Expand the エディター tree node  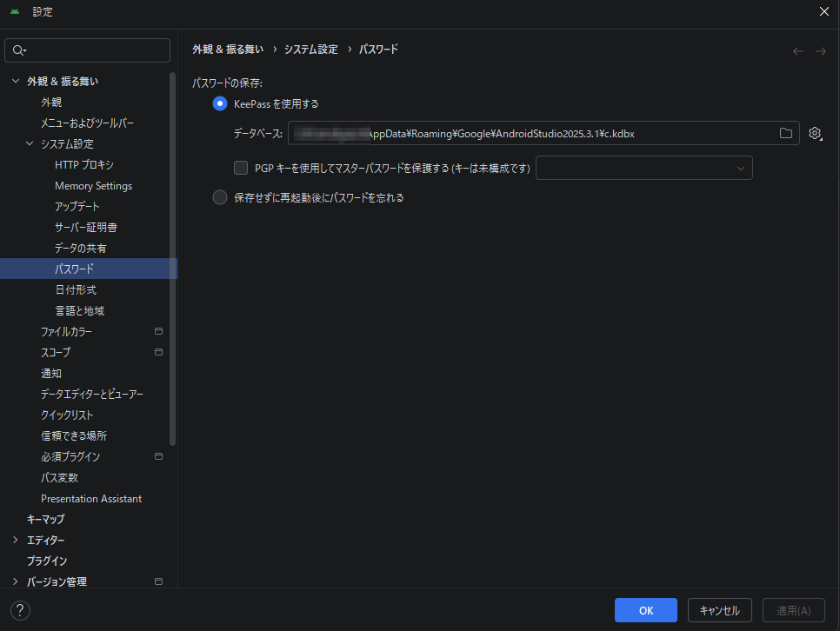pyautogui.click(x=15, y=541)
